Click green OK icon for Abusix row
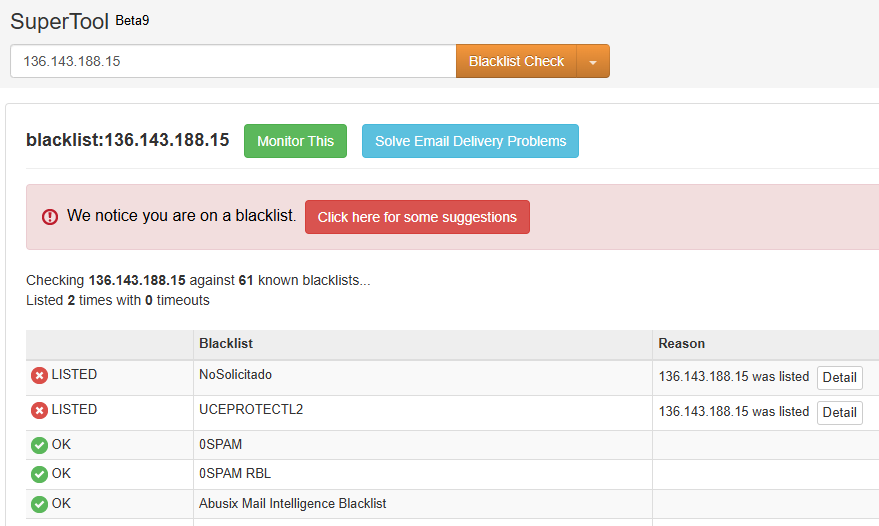Image resolution: width=879 pixels, height=526 pixels. [x=39, y=504]
